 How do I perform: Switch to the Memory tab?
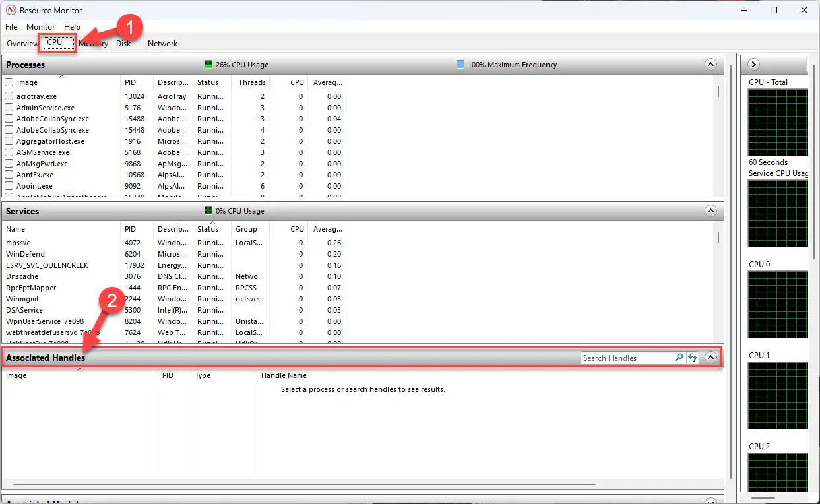pyautogui.click(x=93, y=43)
